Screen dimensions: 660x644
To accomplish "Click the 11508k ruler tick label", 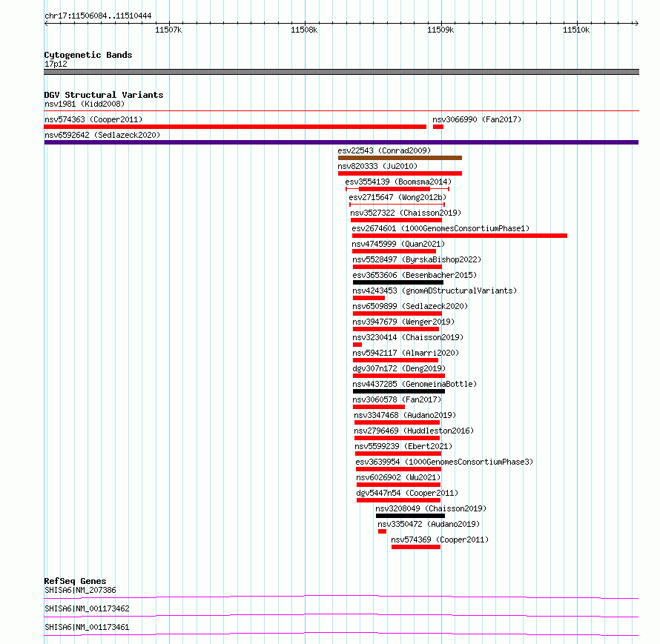I will point(304,30).
